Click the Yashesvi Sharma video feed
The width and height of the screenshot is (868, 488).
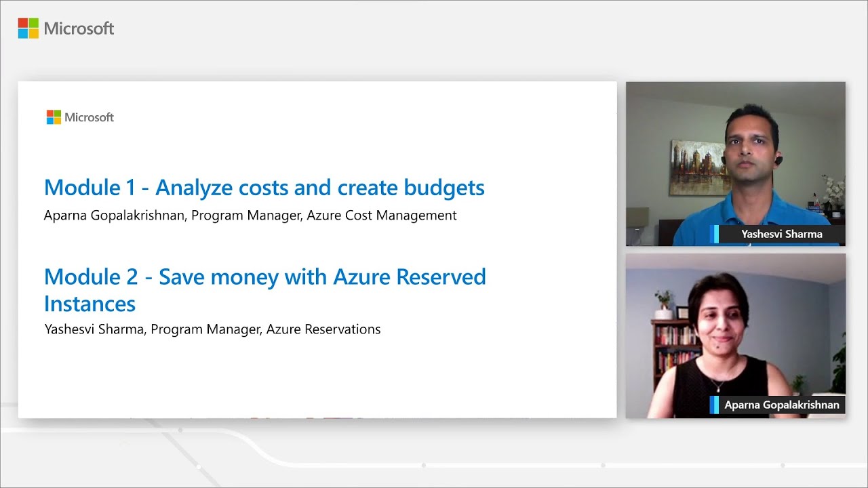point(736,163)
